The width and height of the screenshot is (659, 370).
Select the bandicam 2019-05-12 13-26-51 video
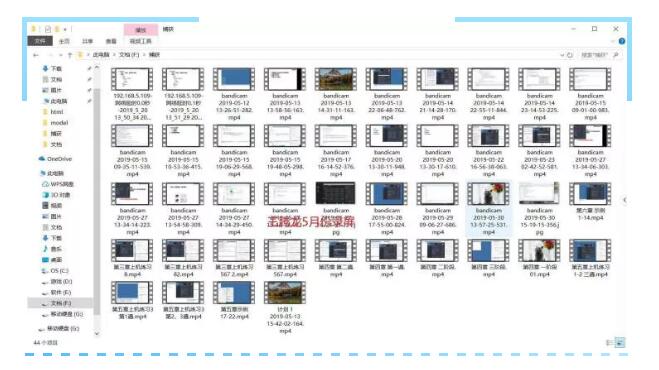[234, 94]
